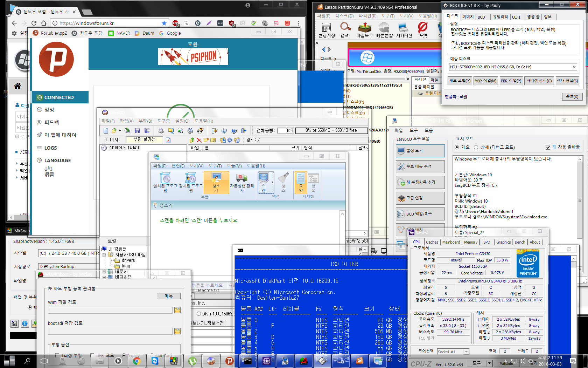Open target disk dropdown in BOOTICE

tap(574, 67)
